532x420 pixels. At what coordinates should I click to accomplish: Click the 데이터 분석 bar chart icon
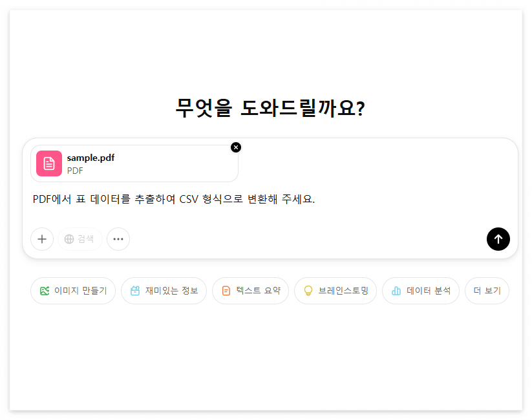click(x=396, y=291)
